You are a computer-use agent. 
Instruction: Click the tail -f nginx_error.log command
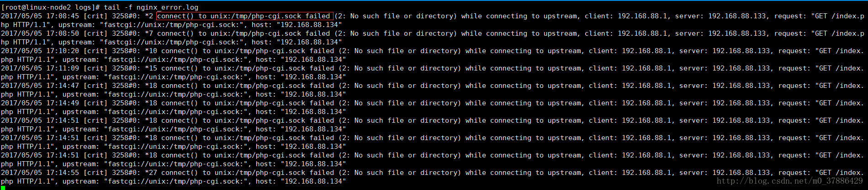click(x=151, y=7)
